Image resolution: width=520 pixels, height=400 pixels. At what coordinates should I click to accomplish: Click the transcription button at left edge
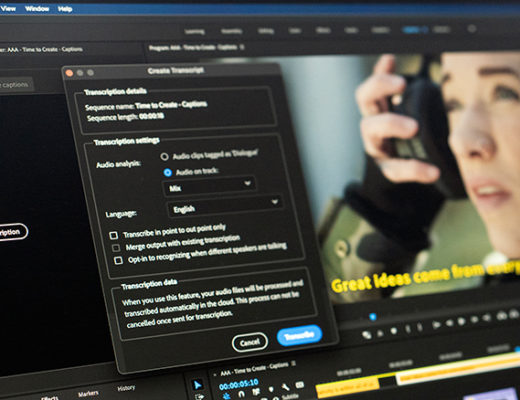[x=13, y=232]
